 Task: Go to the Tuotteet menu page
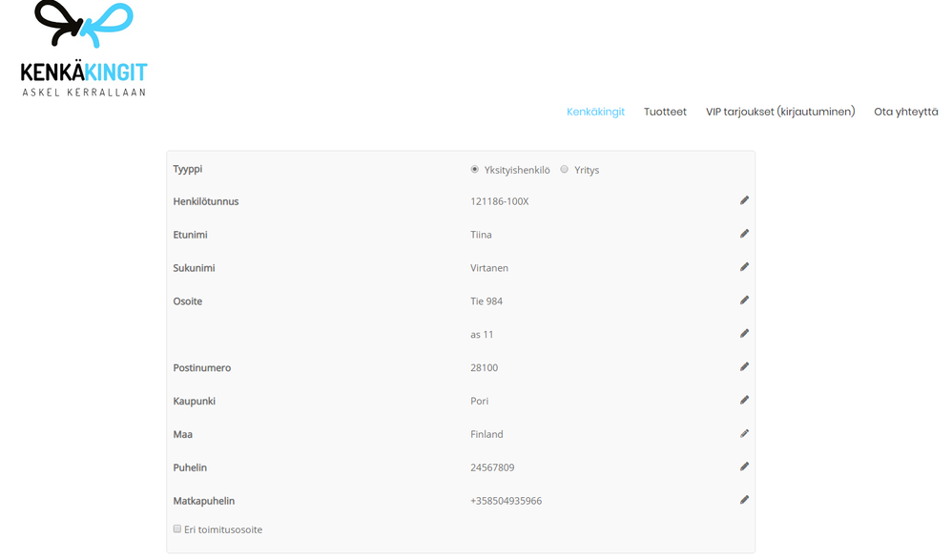point(665,112)
